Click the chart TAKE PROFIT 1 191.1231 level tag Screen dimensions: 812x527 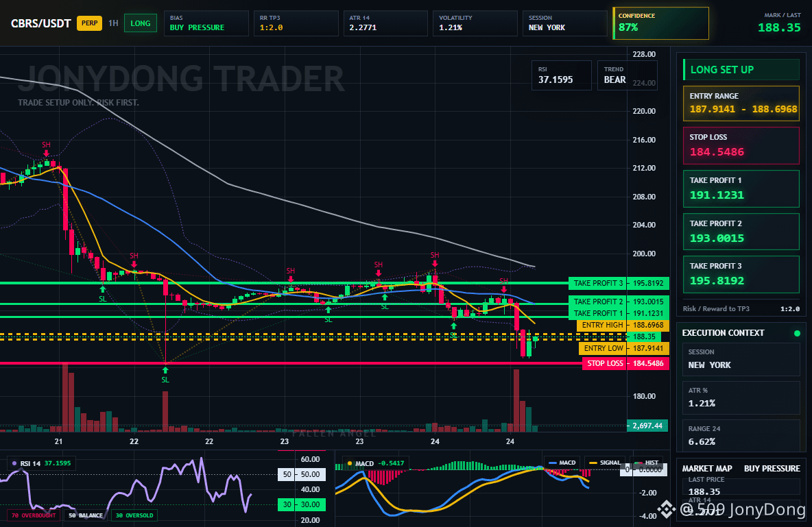pos(619,313)
